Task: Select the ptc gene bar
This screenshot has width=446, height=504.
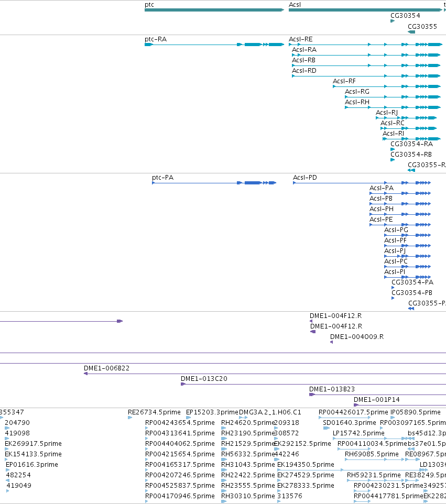Action: tap(214, 10)
